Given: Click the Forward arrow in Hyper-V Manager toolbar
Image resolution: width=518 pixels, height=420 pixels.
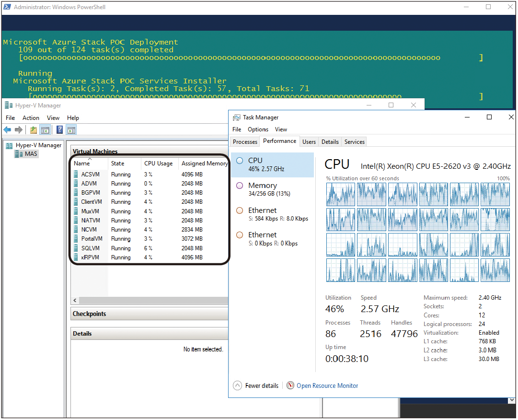Looking at the screenshot, I should [19, 130].
